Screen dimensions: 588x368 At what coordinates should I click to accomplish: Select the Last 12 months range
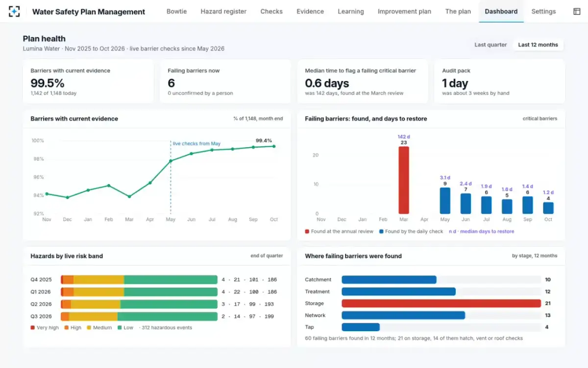[538, 45]
